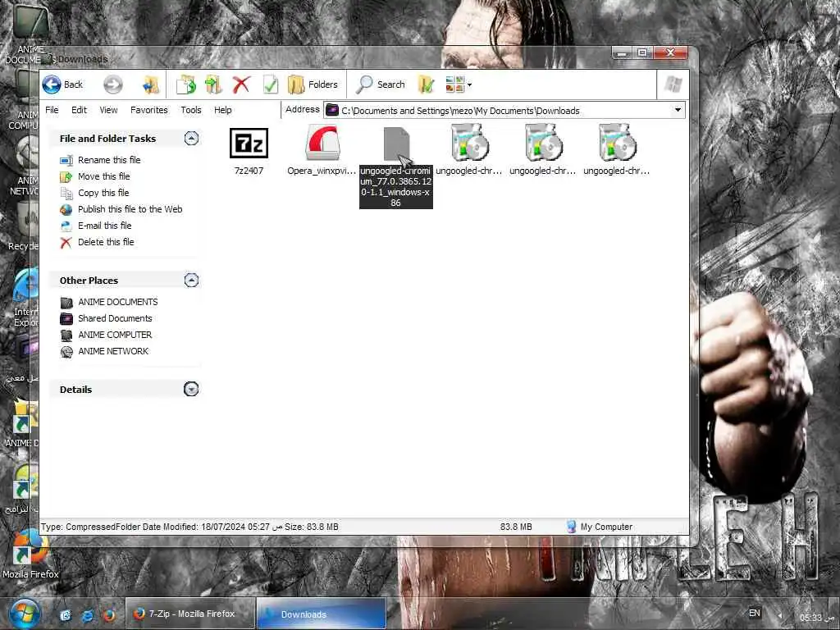Click the folder checkmark toolbar icon
The width and height of the screenshot is (840, 630).
[x=426, y=84]
